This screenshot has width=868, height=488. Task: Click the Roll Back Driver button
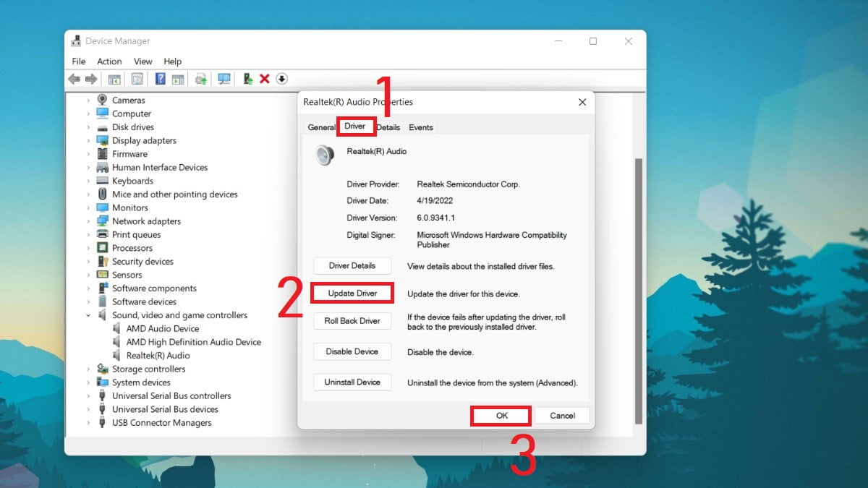[x=352, y=321]
